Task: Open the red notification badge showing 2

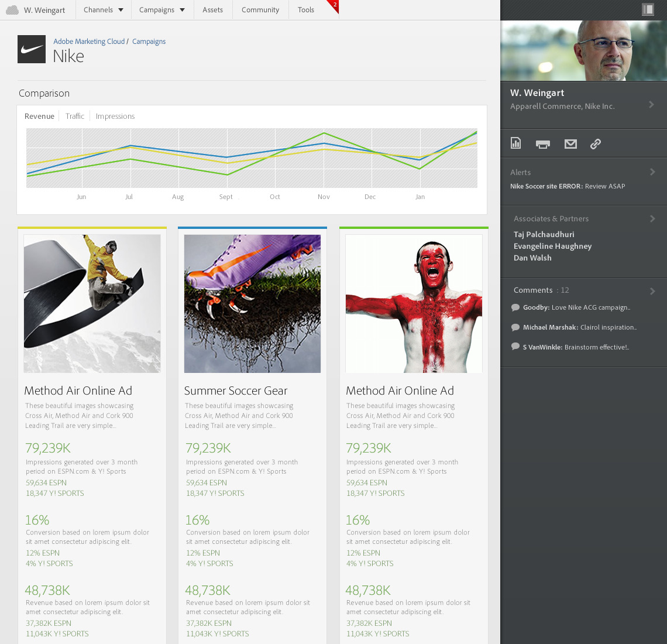Action: 333,5
